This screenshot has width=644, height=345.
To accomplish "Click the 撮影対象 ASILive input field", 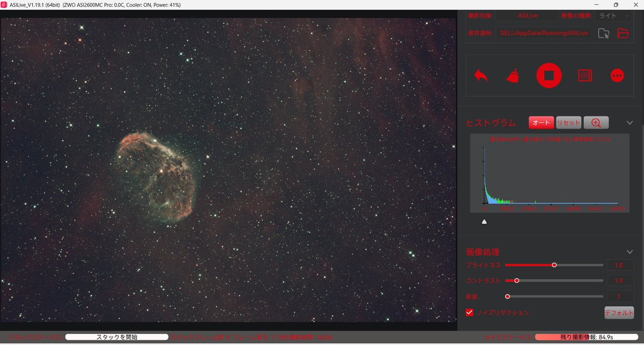I will [x=527, y=16].
